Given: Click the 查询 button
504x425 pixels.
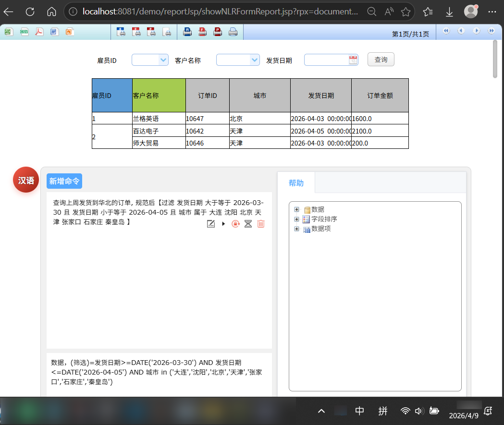Looking at the screenshot, I should [x=381, y=60].
